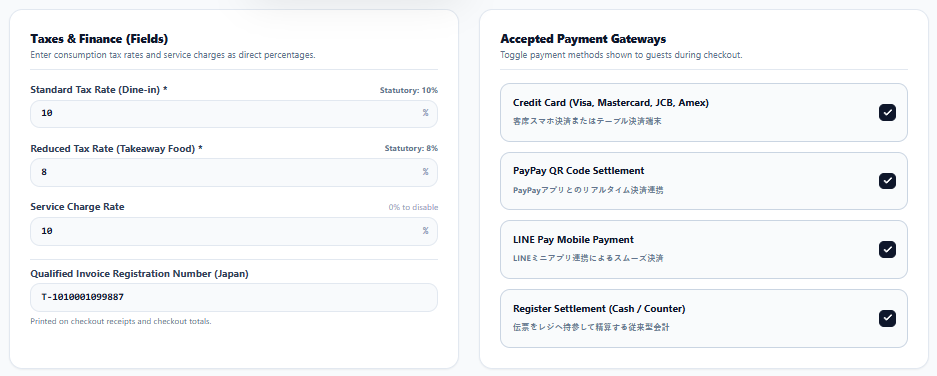937x376 pixels.
Task: Select the Service Charge Rate input
Action: point(234,231)
